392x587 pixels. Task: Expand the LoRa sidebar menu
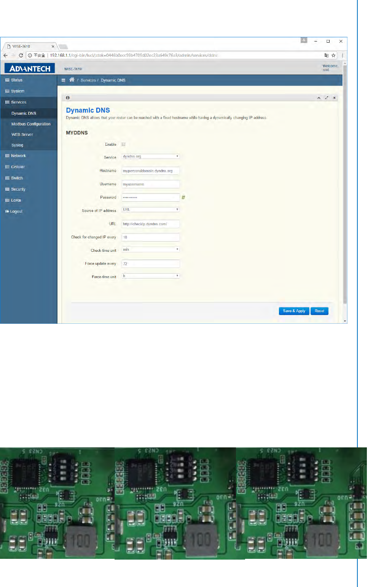pos(29,200)
